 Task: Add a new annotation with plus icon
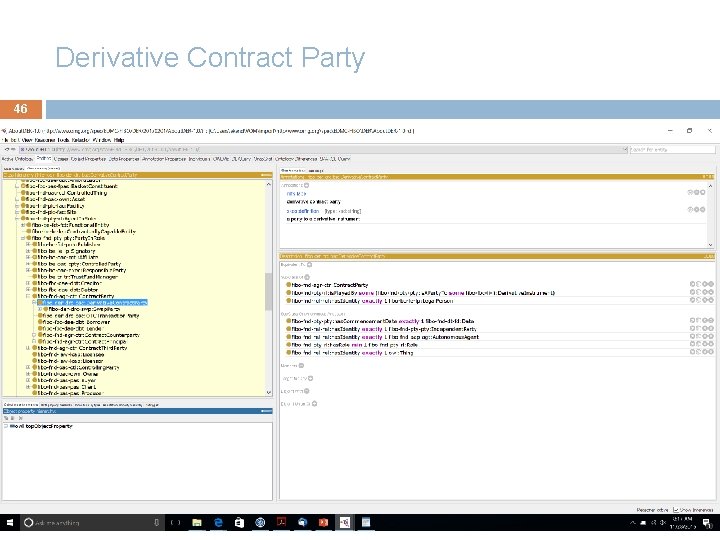306,186
